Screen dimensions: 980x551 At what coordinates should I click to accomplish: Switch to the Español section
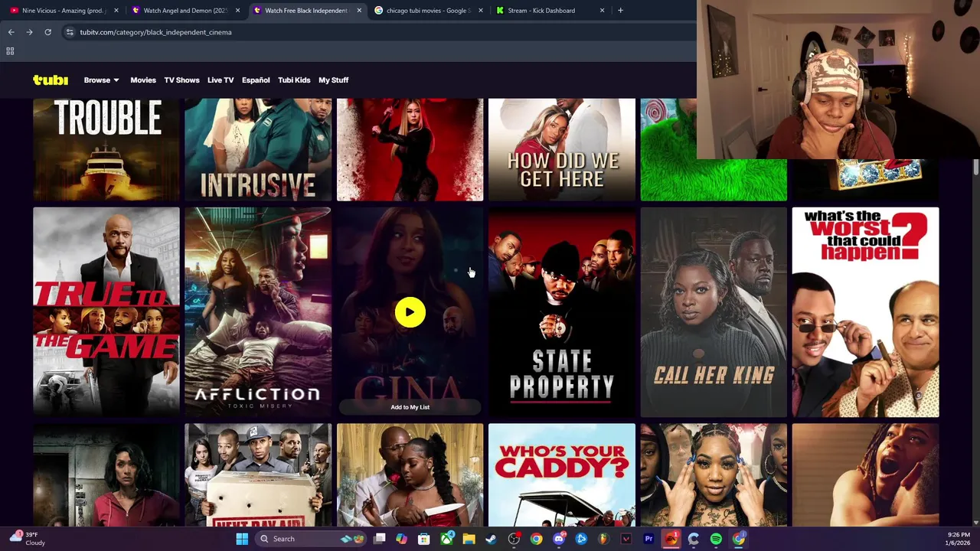256,80
